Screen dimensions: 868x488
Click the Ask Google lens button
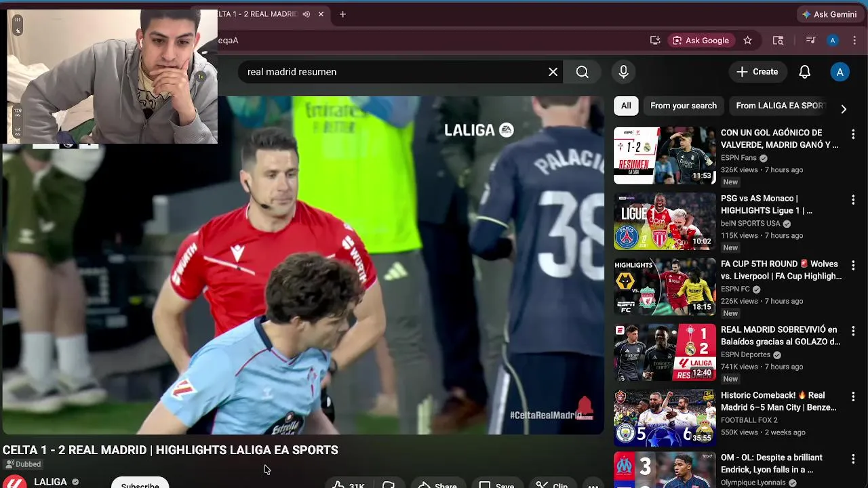click(x=701, y=41)
